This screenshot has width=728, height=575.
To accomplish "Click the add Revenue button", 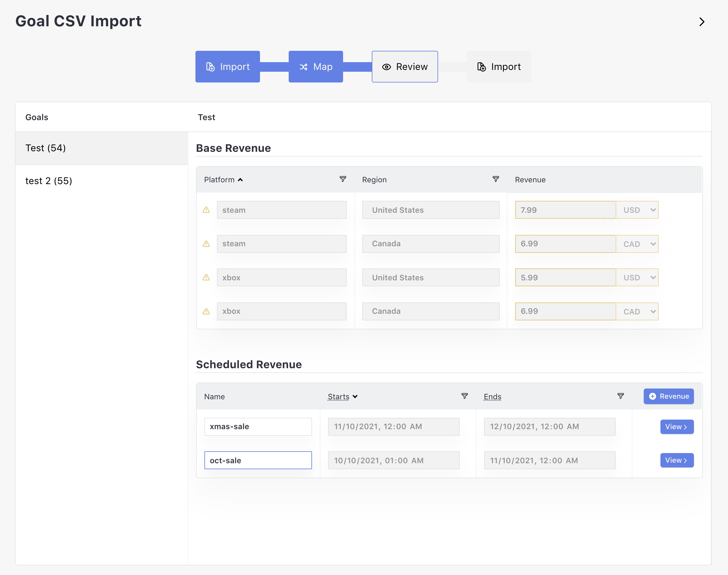I will pos(669,396).
